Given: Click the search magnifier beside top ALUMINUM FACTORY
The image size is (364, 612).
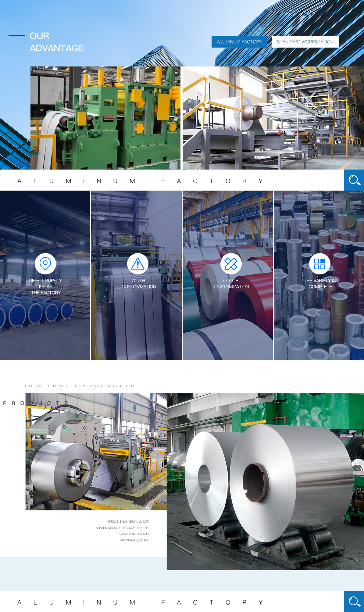Looking at the screenshot, I should pos(354,180).
